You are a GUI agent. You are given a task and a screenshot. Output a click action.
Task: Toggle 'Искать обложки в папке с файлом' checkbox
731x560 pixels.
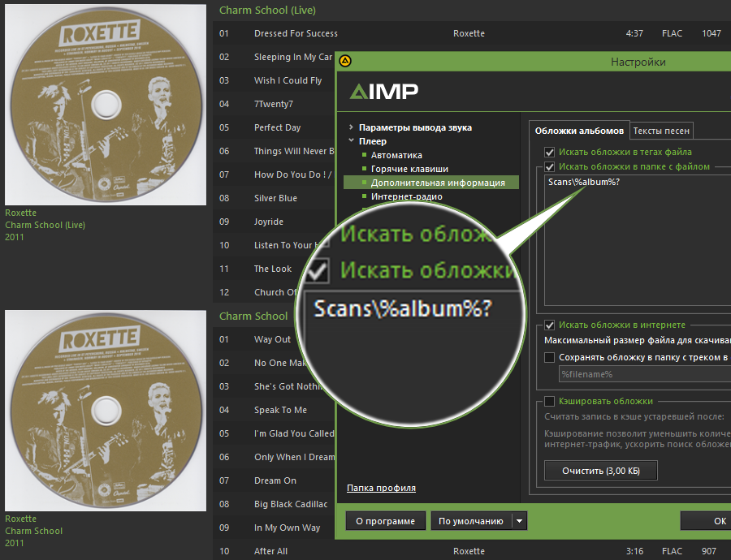(549, 167)
